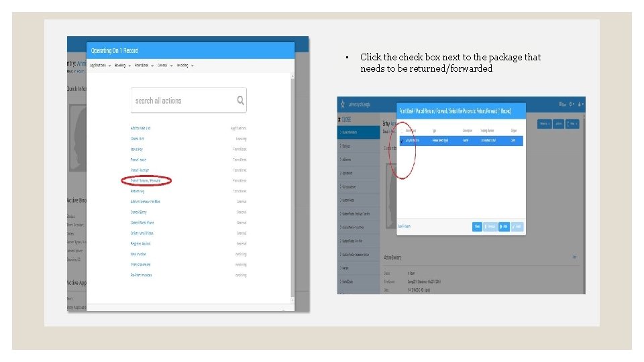The image size is (644, 362).
Task: Open the Front Desk dropdown menu
Action: click(144, 66)
